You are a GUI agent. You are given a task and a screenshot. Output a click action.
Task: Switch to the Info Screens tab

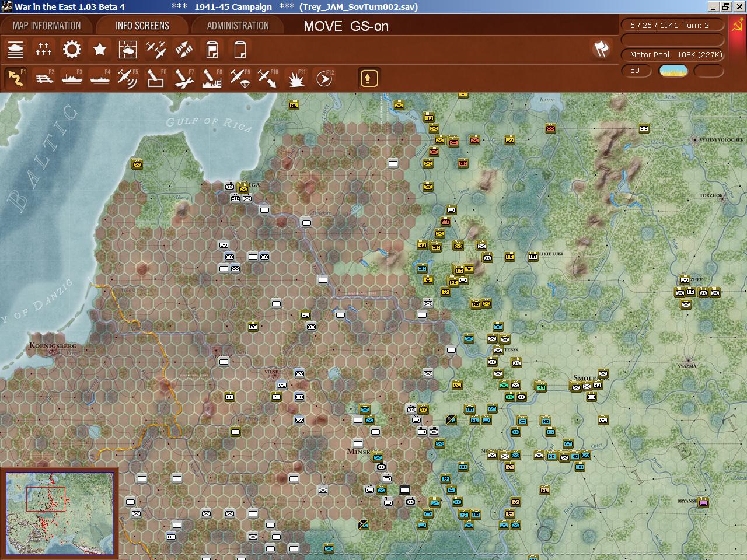coord(142,26)
